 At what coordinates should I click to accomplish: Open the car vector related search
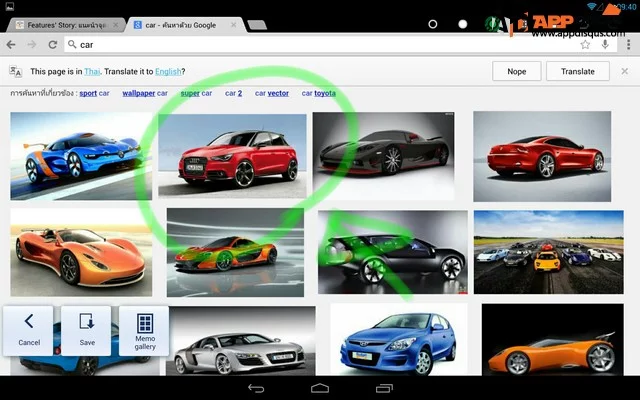[272, 93]
